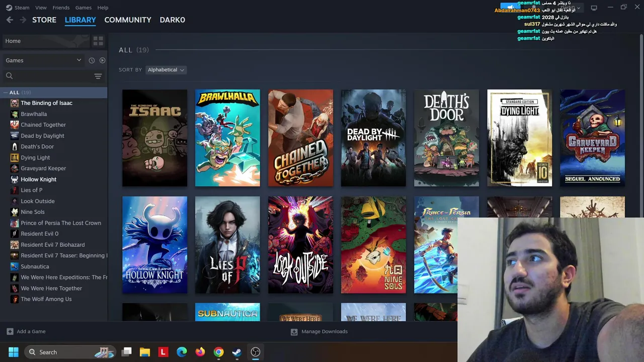Click the Manage Downloads label

click(x=325, y=331)
